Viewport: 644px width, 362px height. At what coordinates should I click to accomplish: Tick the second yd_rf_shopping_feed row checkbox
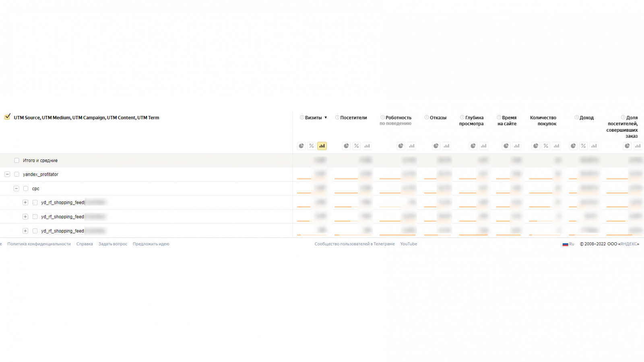tap(35, 217)
